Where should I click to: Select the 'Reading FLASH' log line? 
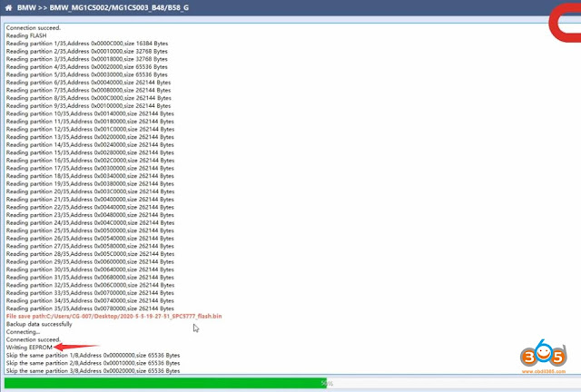(26, 35)
